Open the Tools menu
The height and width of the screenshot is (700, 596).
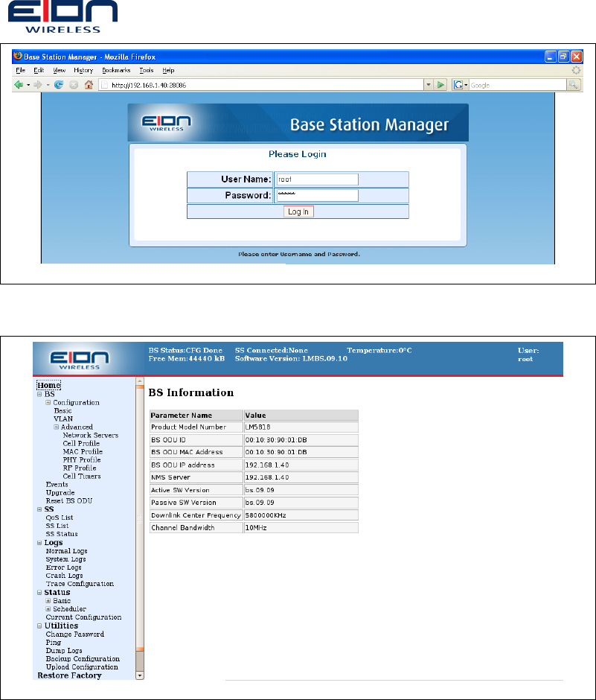point(147,70)
